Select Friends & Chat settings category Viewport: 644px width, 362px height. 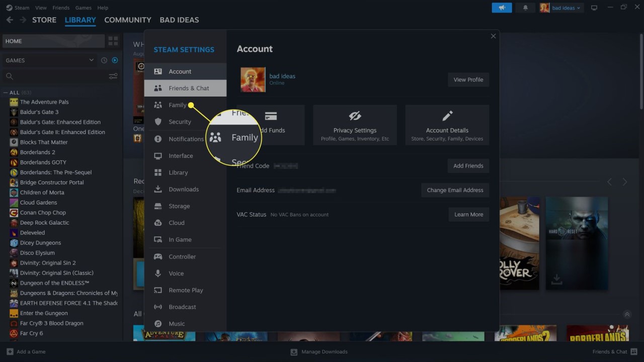point(185,88)
